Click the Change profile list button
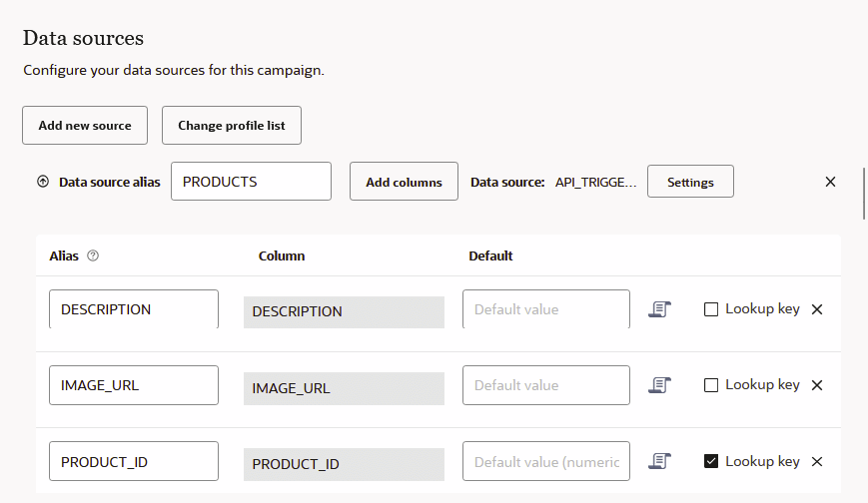868x503 pixels. (231, 126)
